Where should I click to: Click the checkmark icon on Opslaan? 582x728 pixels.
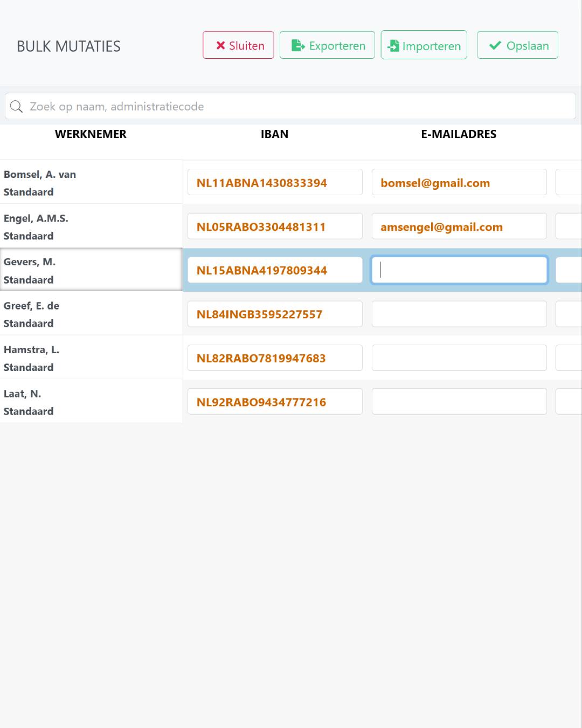pyautogui.click(x=495, y=46)
